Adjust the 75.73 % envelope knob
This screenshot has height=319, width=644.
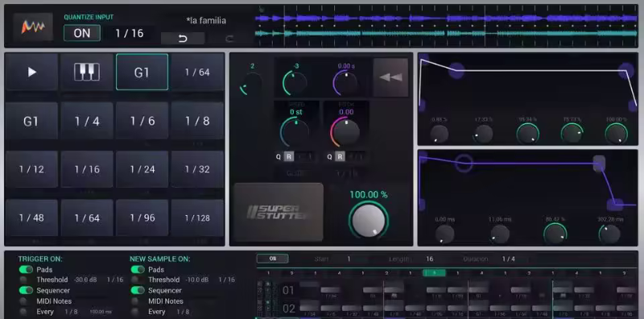(x=572, y=134)
